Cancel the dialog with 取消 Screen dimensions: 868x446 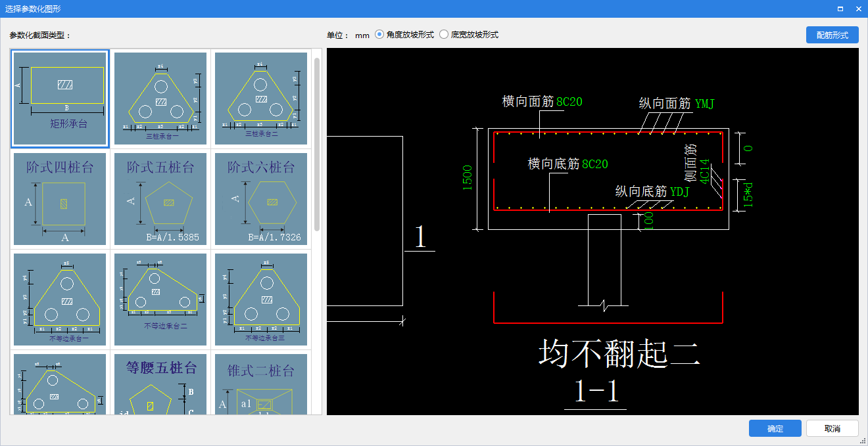pyautogui.click(x=832, y=428)
